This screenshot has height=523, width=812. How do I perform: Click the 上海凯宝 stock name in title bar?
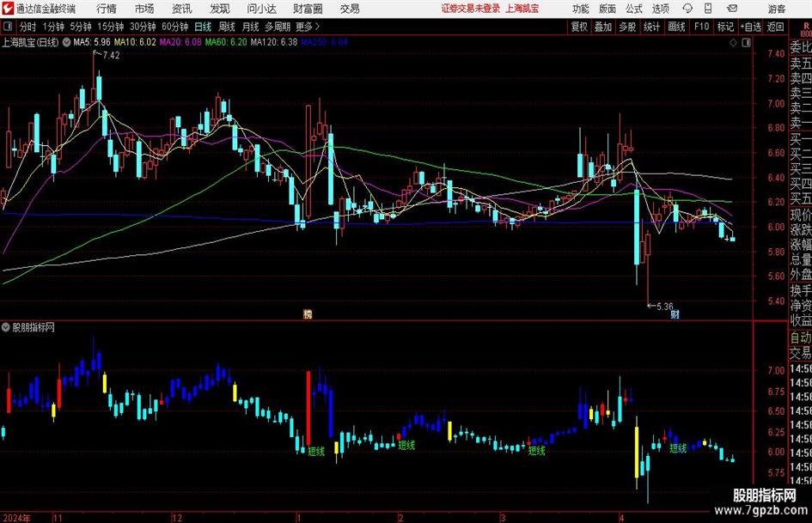[522, 9]
